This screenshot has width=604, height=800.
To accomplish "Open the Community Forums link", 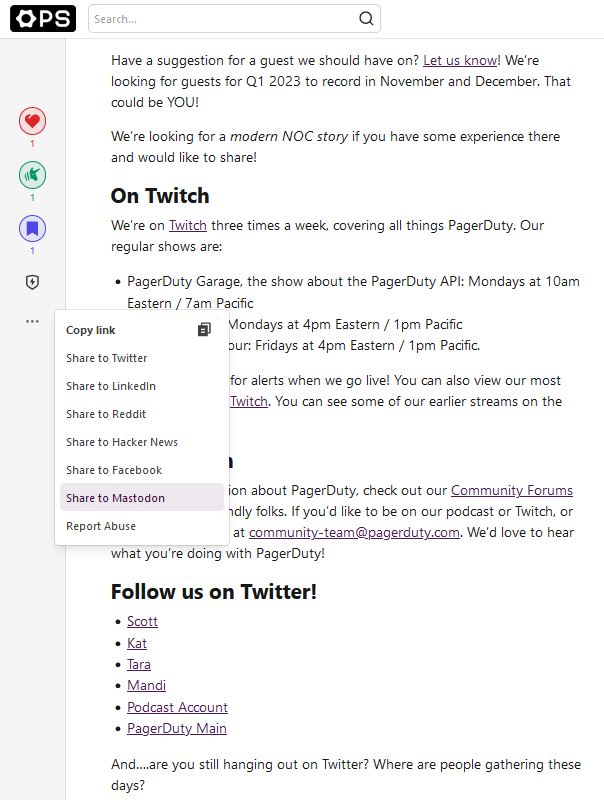I will (x=511, y=490).
